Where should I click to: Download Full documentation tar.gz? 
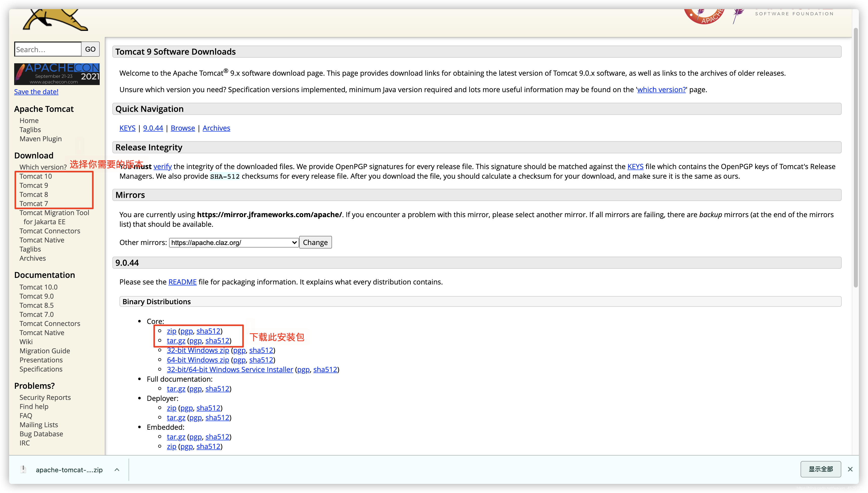tap(176, 389)
